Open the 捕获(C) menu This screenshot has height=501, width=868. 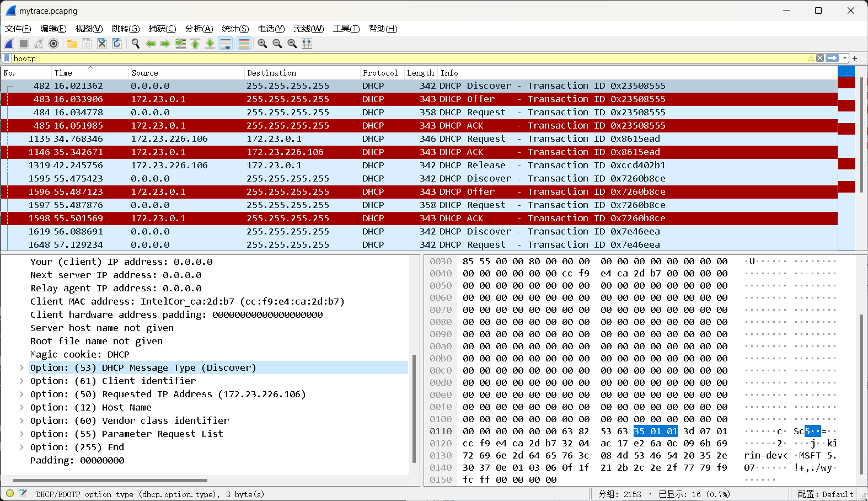click(x=163, y=29)
